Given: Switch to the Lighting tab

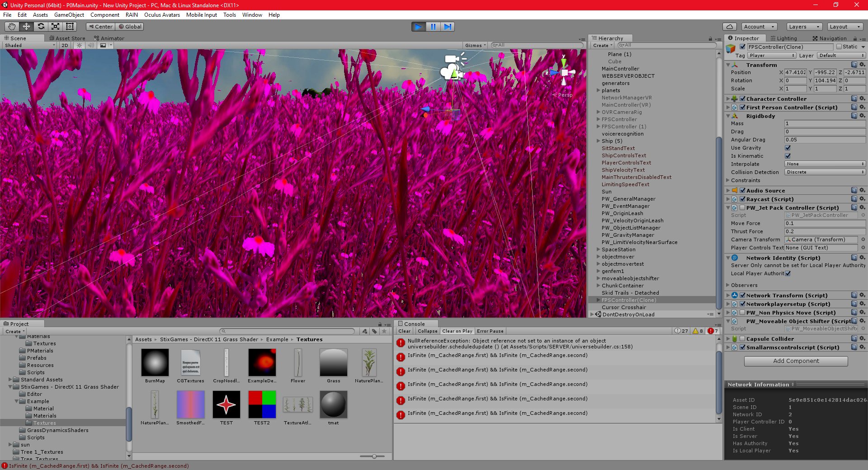Looking at the screenshot, I should (x=783, y=38).
